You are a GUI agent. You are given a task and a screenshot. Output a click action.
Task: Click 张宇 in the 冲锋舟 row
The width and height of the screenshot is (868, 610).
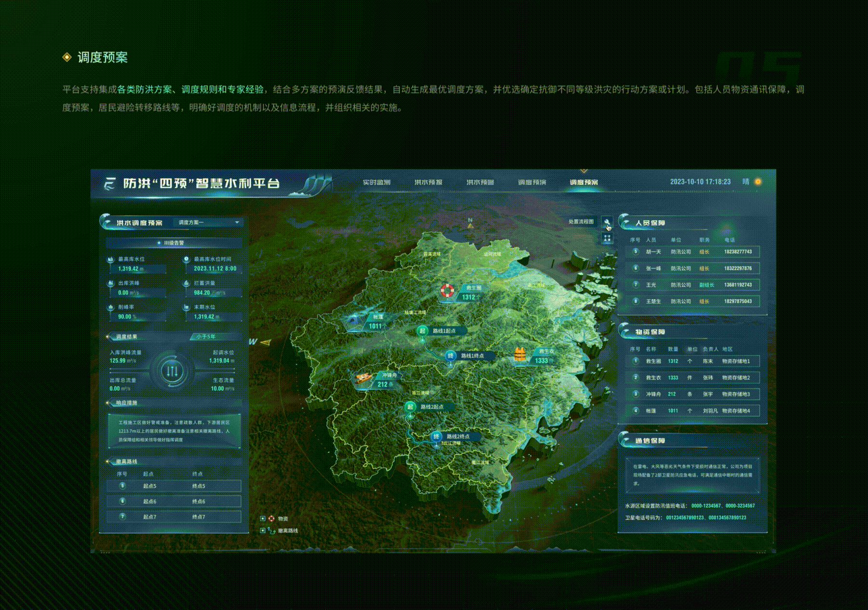click(x=707, y=394)
